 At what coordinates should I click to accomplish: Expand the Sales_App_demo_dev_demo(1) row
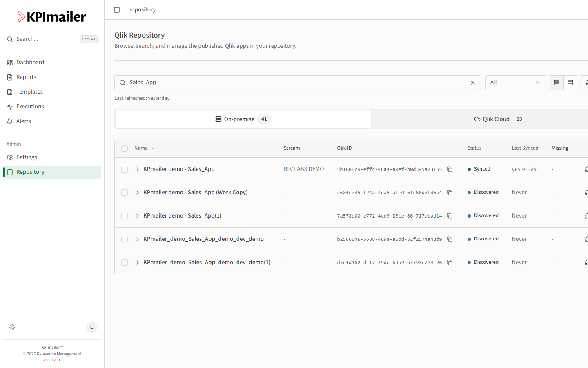pyautogui.click(x=138, y=263)
